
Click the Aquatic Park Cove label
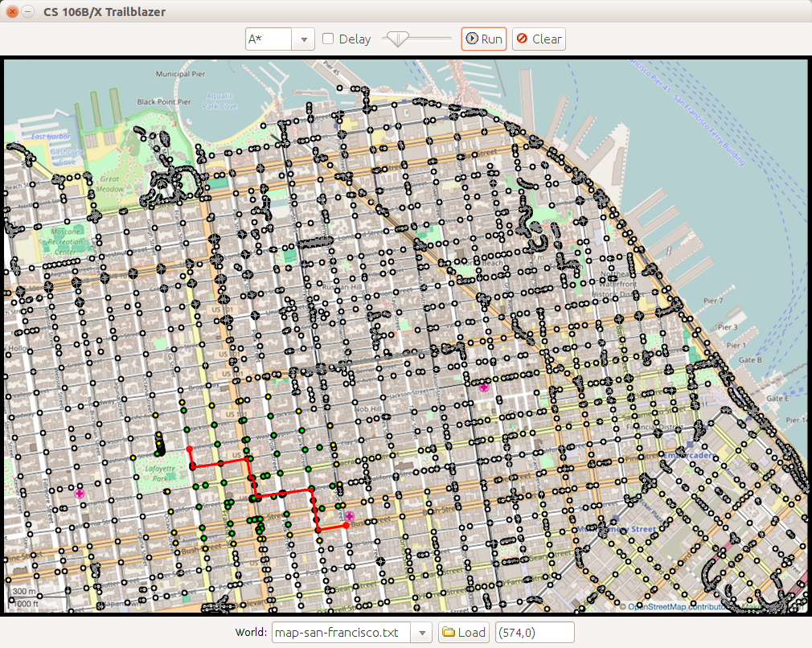coord(219,100)
